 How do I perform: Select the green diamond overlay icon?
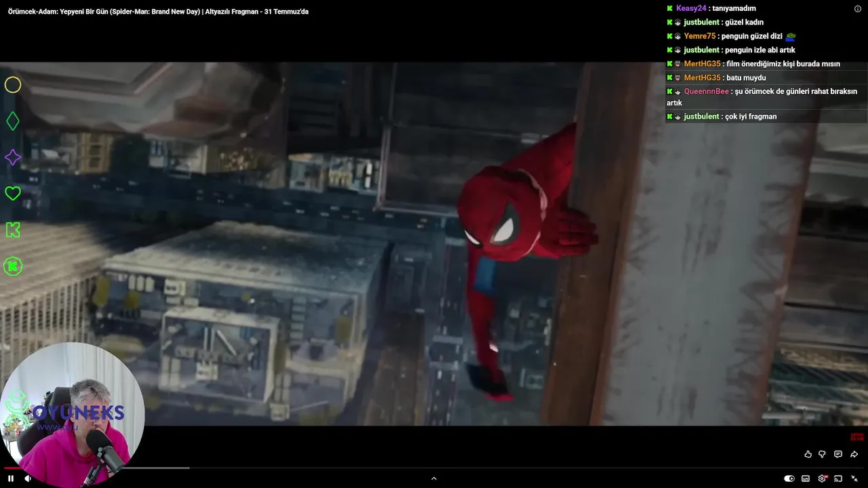13,121
